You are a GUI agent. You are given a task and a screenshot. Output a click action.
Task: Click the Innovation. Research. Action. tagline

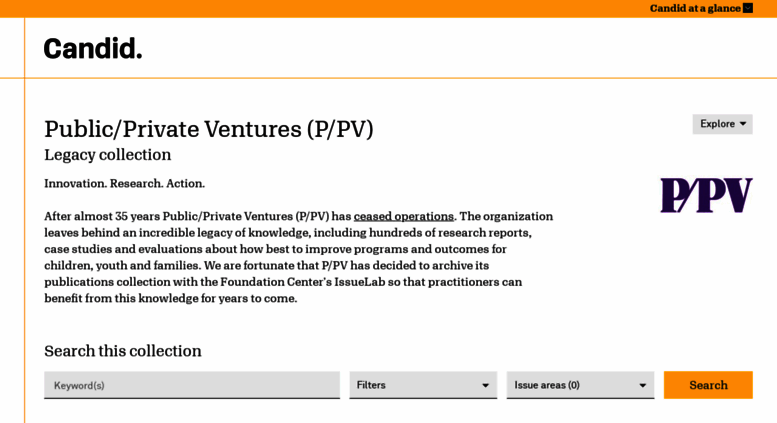point(124,184)
